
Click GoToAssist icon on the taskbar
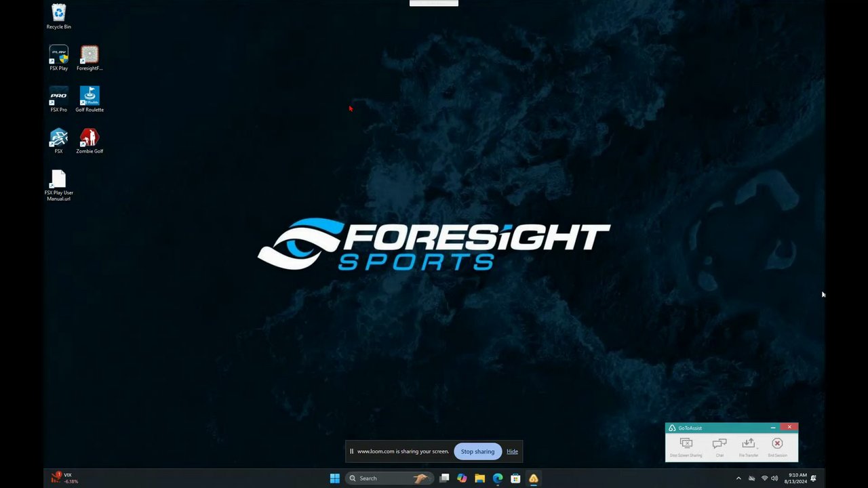click(x=534, y=479)
